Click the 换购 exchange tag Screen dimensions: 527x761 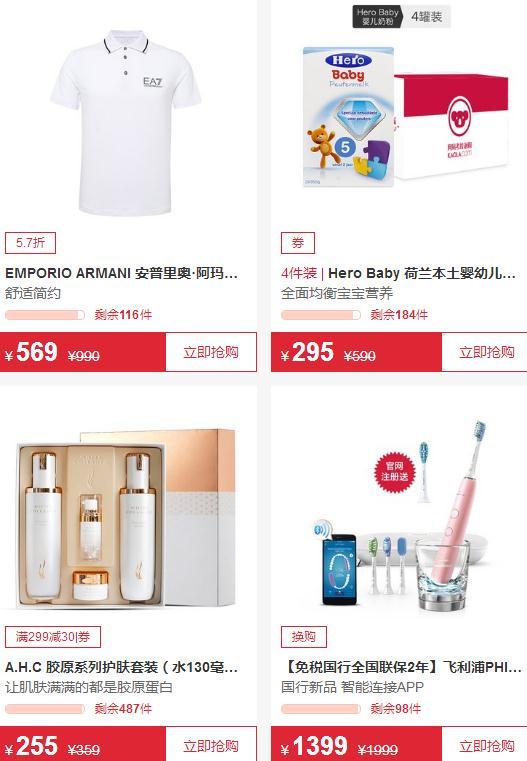click(x=304, y=637)
